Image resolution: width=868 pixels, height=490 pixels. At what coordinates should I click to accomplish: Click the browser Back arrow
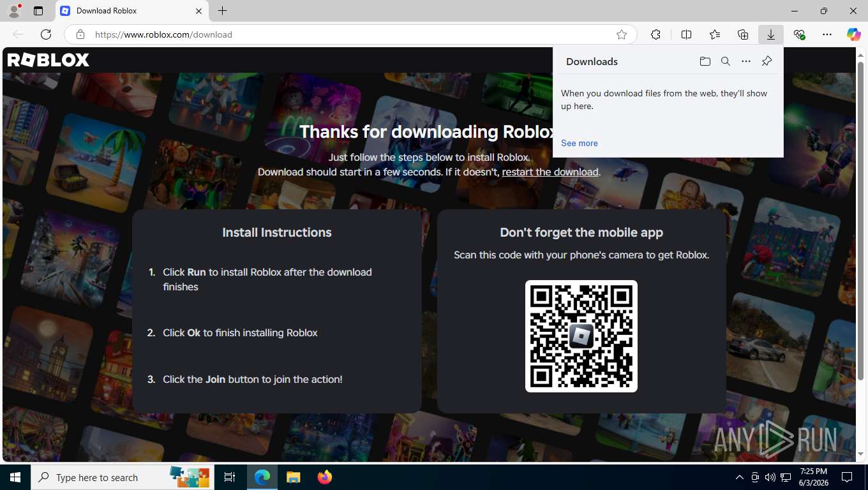[18, 34]
